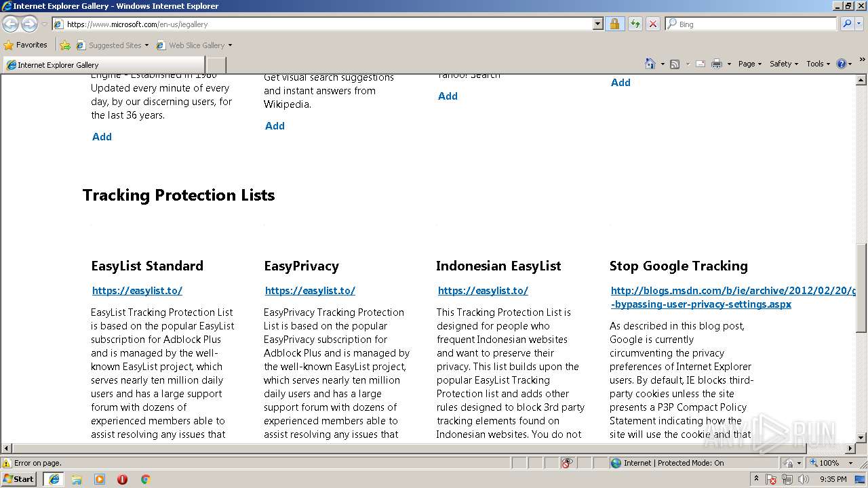Open the Tools menu
The image size is (868, 488).
pos(818,64)
